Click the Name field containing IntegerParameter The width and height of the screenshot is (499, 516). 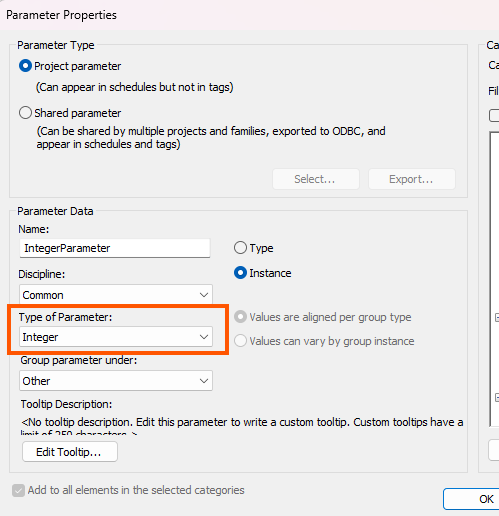coord(115,248)
